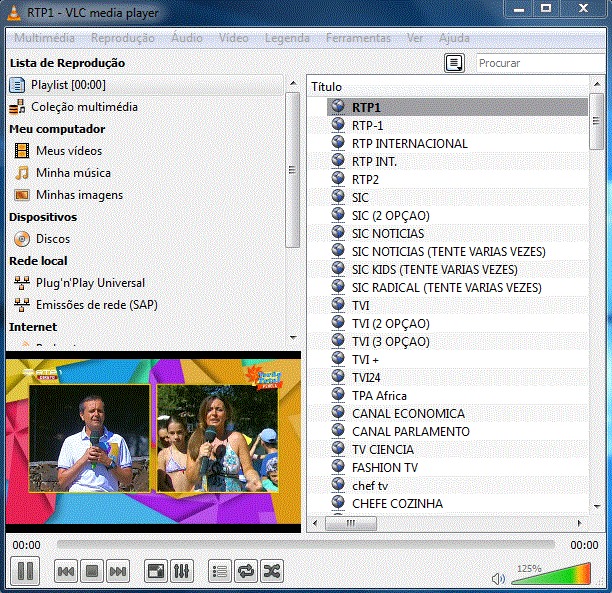This screenshot has height=593, width=612.
Task: Stop playback with the stop button
Action: [92, 572]
